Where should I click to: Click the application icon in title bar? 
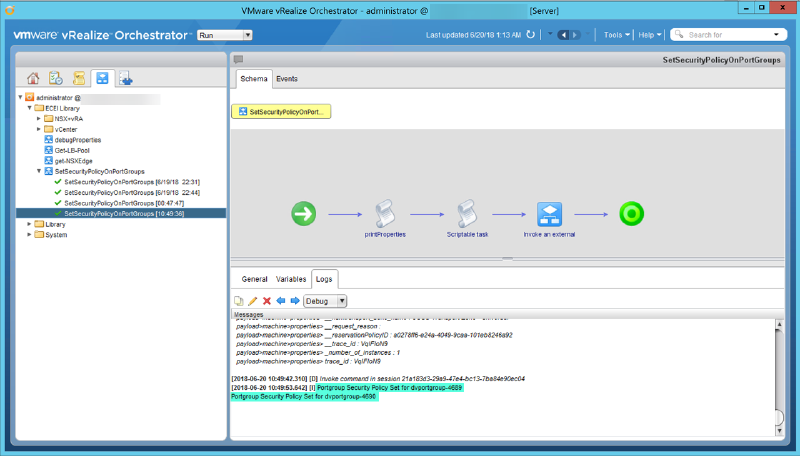click(x=10, y=10)
